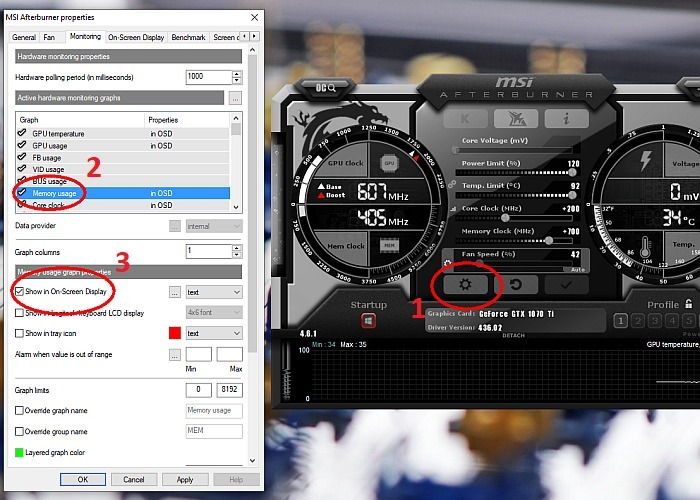Pick the green Layered graph color swatch

click(x=19, y=453)
